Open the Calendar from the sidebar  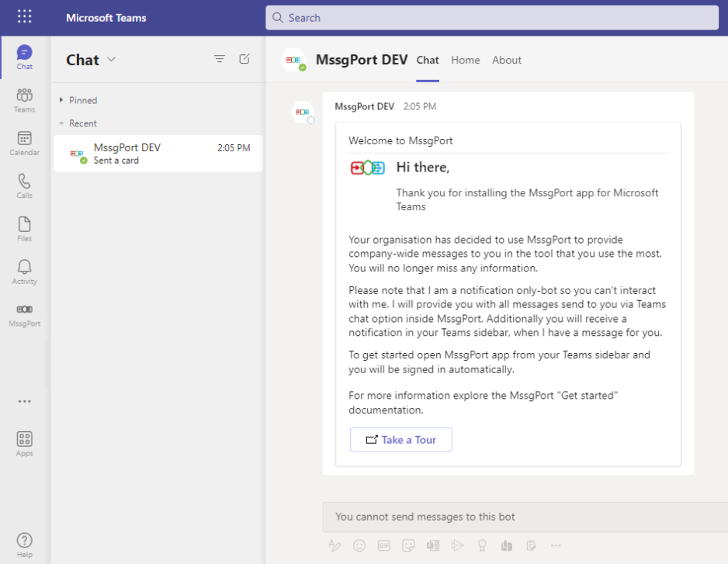(x=24, y=141)
